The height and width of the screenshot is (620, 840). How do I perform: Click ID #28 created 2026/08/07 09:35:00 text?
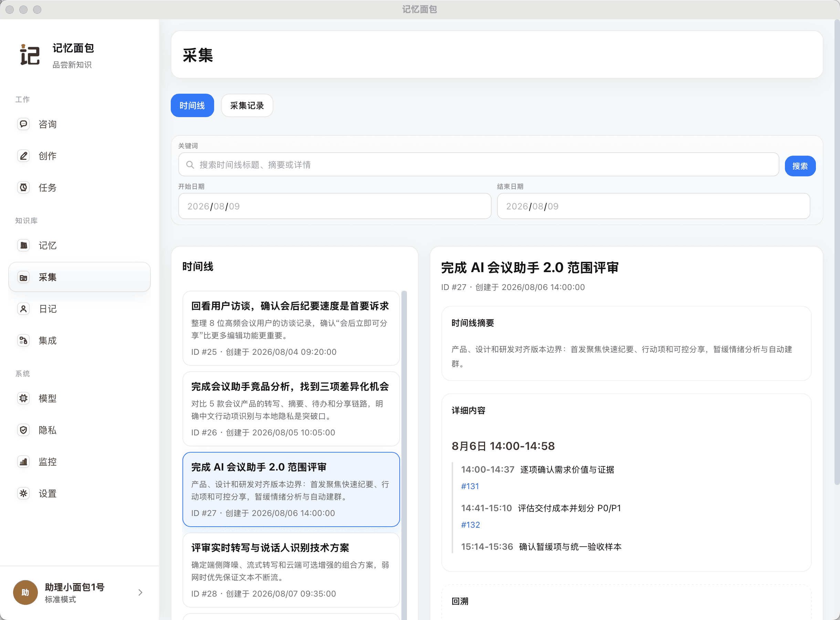pyautogui.click(x=264, y=594)
